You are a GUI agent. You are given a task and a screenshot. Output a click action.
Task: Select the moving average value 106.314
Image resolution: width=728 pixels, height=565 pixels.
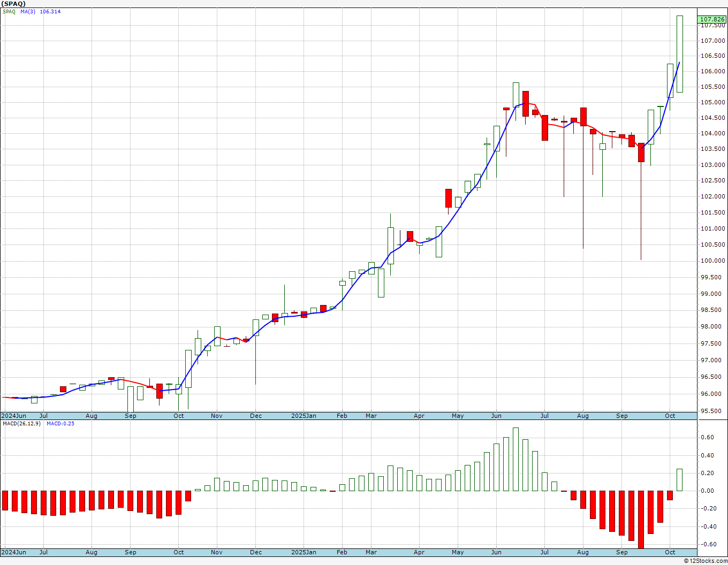click(x=50, y=11)
